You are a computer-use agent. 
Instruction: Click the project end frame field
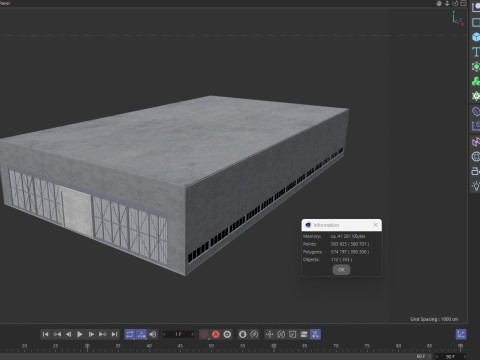tap(450, 357)
